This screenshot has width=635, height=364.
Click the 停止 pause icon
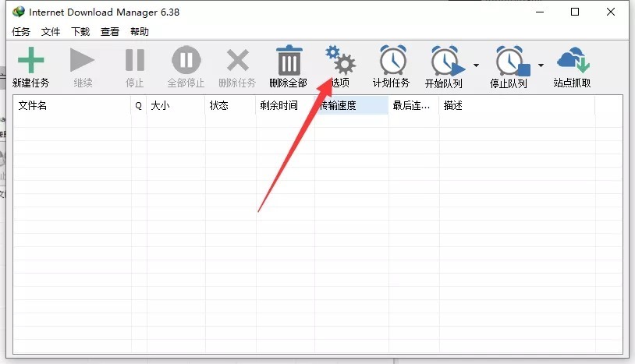[x=135, y=60]
